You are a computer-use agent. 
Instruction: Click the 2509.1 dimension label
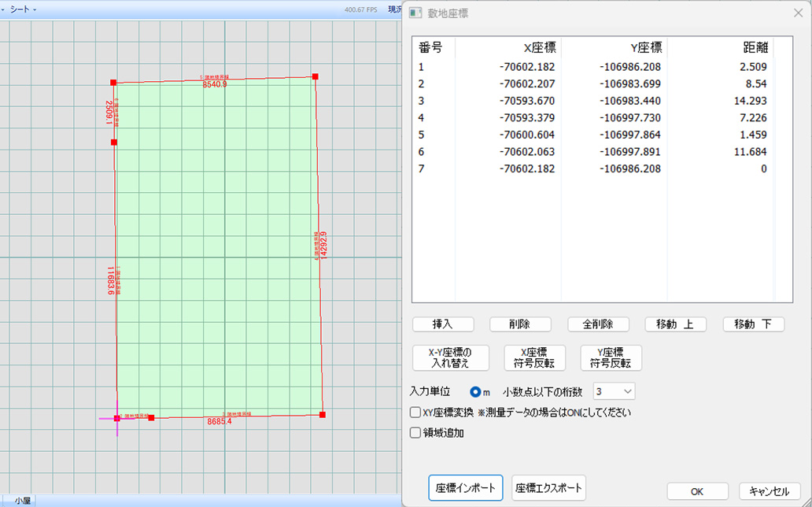point(109,113)
